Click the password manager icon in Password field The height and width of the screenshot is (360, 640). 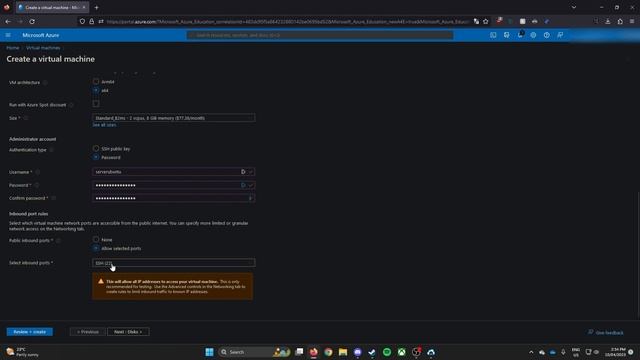pos(243,185)
